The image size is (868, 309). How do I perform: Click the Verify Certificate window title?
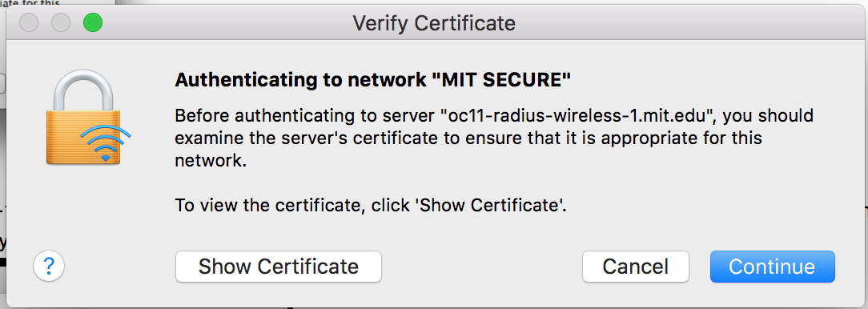434,23
